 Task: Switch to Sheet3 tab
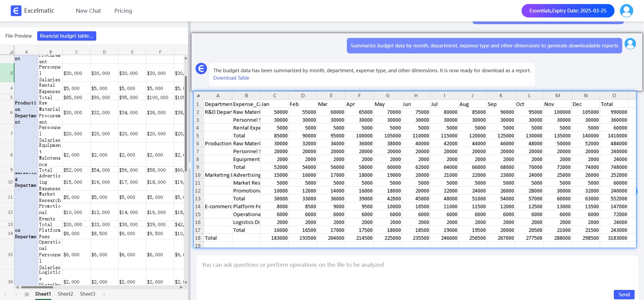[x=88, y=294]
